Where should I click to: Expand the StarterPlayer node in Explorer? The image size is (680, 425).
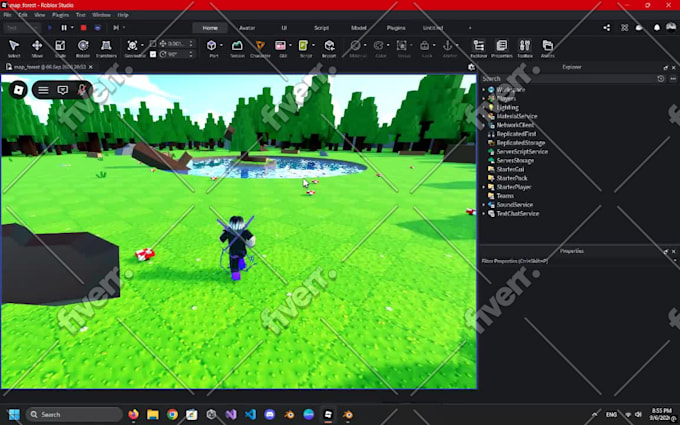click(x=484, y=187)
